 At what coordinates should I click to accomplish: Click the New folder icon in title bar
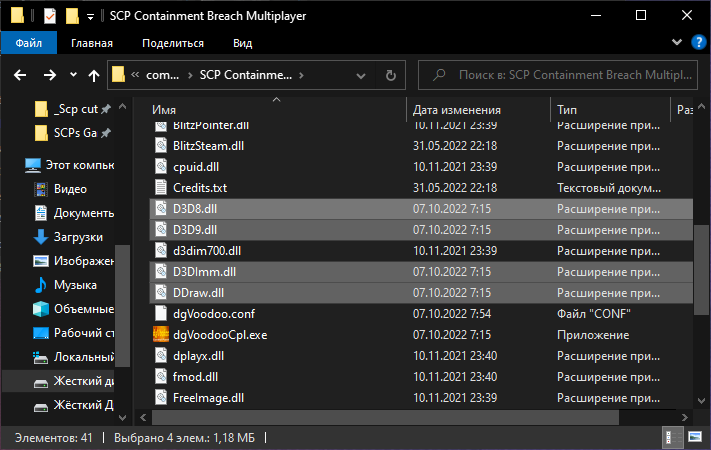(71, 17)
